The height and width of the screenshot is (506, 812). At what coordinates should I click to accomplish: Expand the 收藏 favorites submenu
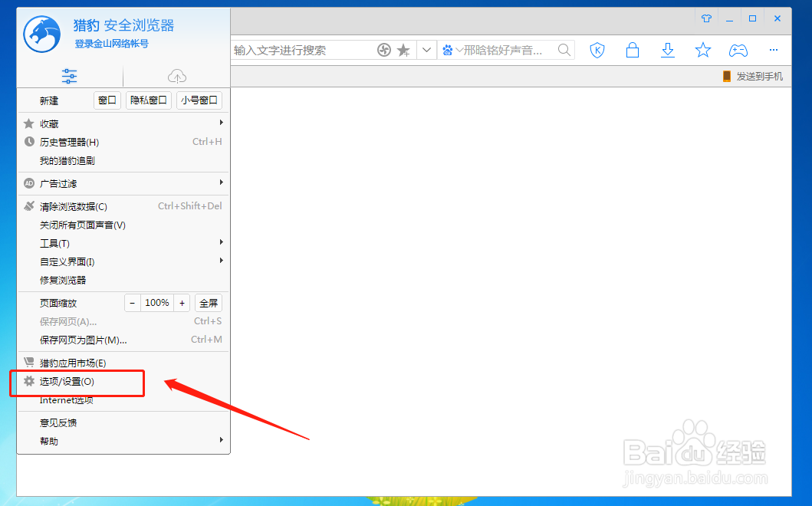(123, 123)
